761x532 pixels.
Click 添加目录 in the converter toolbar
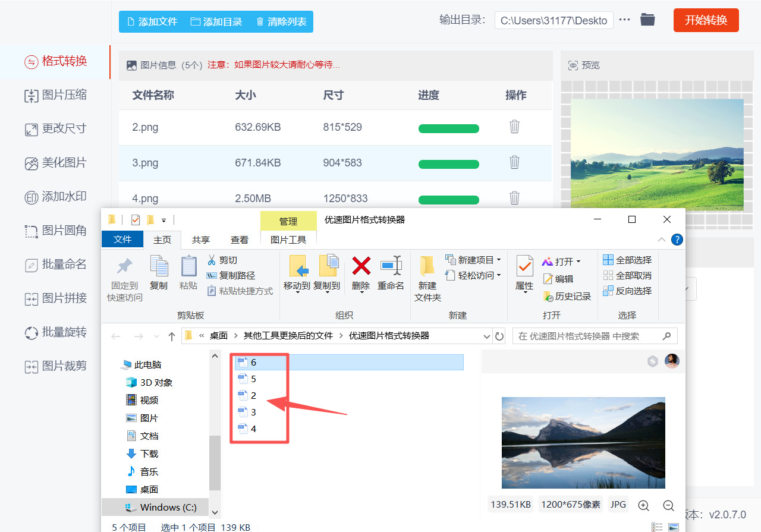click(216, 22)
